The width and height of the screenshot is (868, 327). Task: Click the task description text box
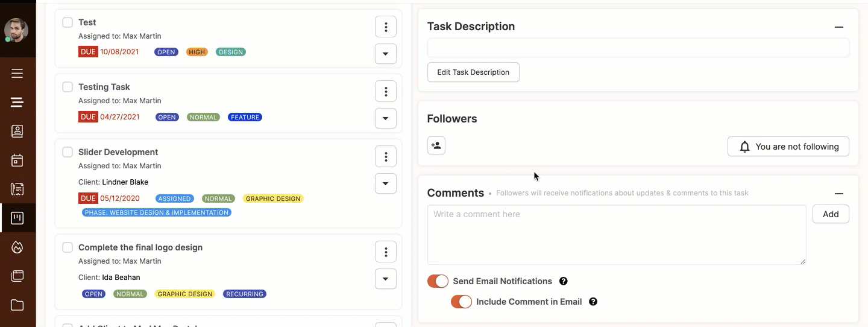tap(638, 48)
